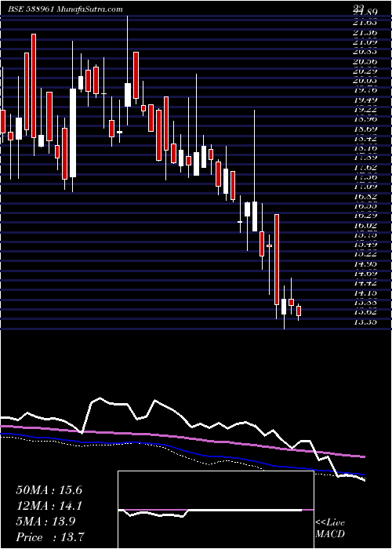
Task: Click the 13.62 price axis label
Action: (x=365, y=311)
